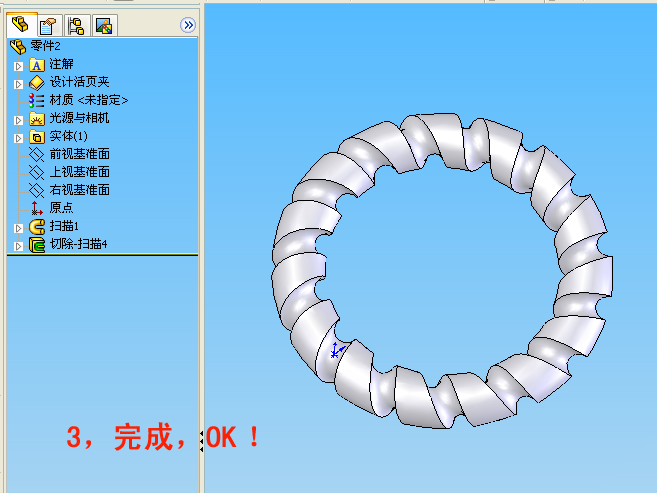
Task: Select the 原点 label
Action: (61, 208)
